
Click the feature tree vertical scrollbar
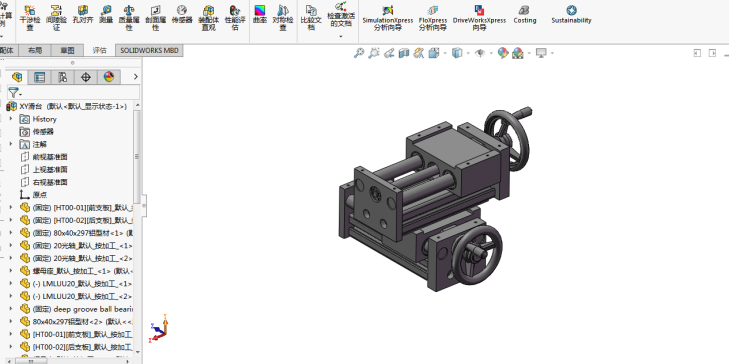click(137, 157)
